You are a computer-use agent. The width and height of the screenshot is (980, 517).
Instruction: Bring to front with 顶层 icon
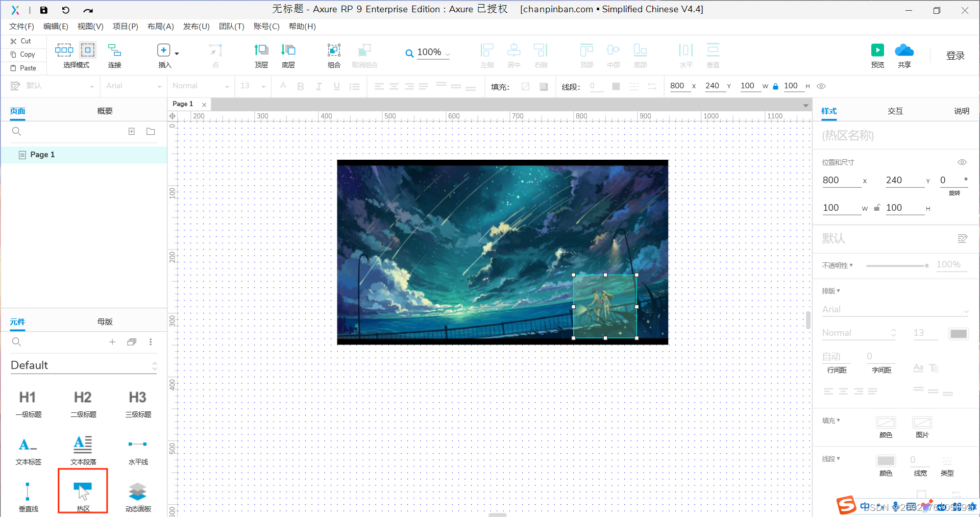tap(261, 50)
